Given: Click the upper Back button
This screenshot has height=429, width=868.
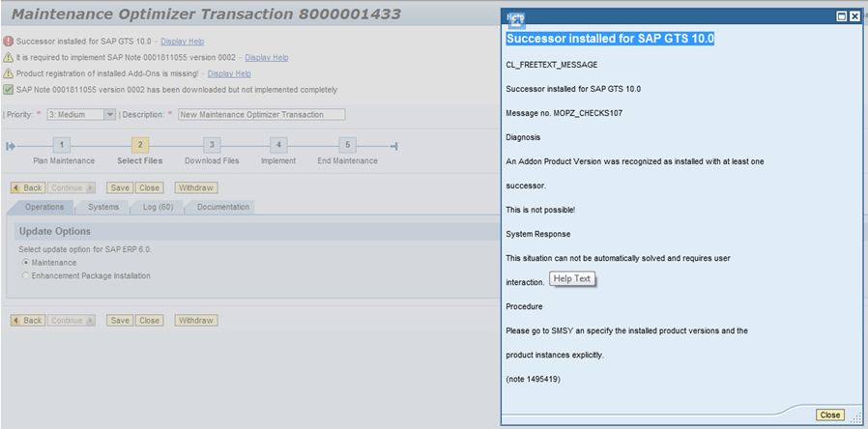Looking at the screenshot, I should [27, 187].
